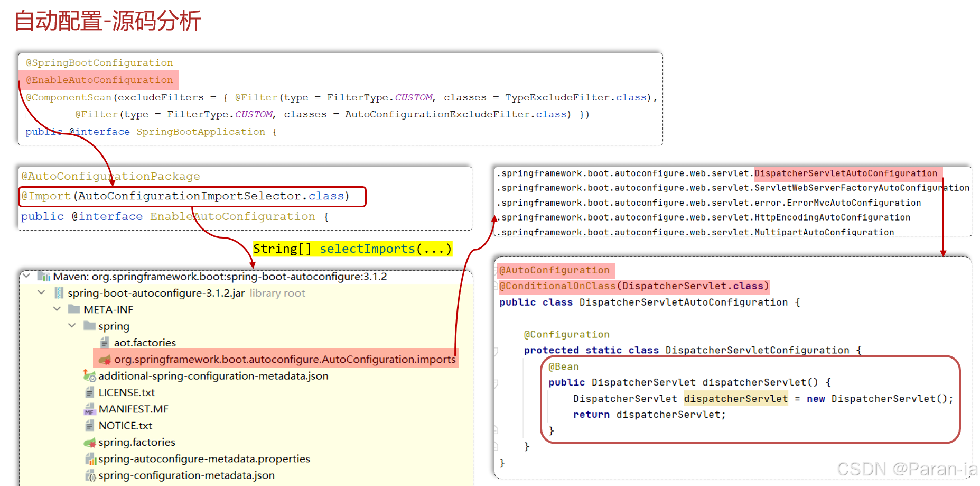Select the spring folder row

click(x=114, y=326)
